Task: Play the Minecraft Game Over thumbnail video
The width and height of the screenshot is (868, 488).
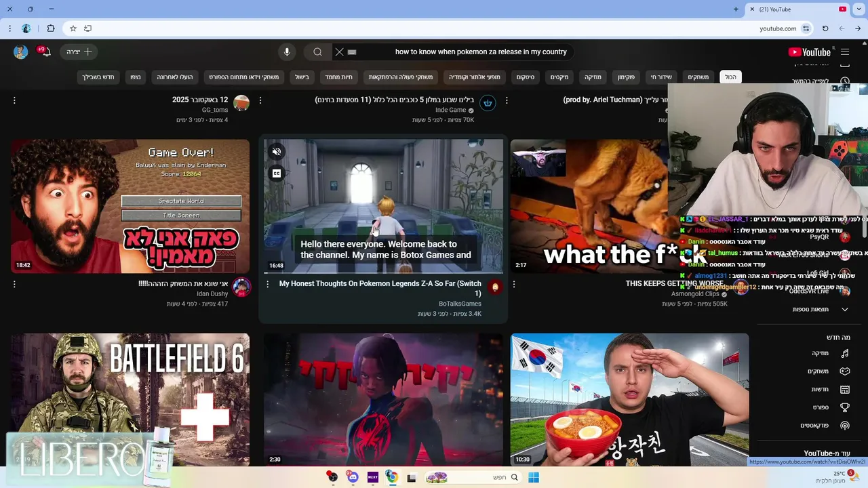Action: click(130, 206)
